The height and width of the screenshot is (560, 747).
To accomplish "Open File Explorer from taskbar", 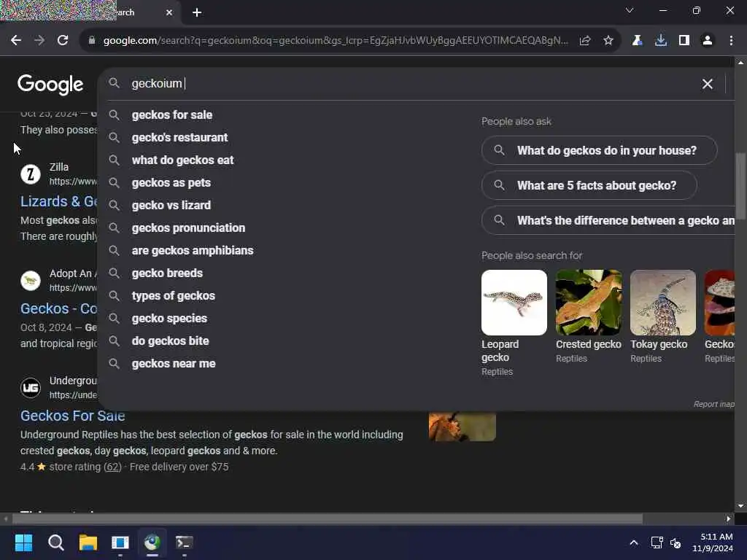I will coord(88,542).
